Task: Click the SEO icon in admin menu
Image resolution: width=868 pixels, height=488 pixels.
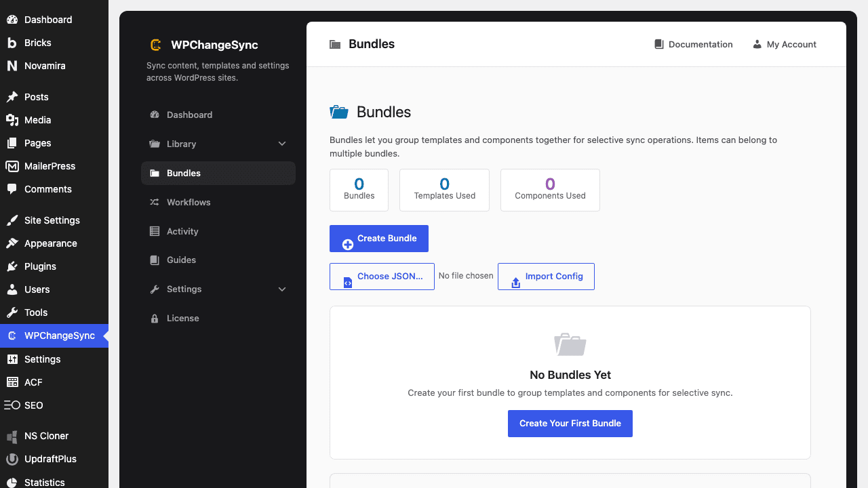Action: coord(12,405)
